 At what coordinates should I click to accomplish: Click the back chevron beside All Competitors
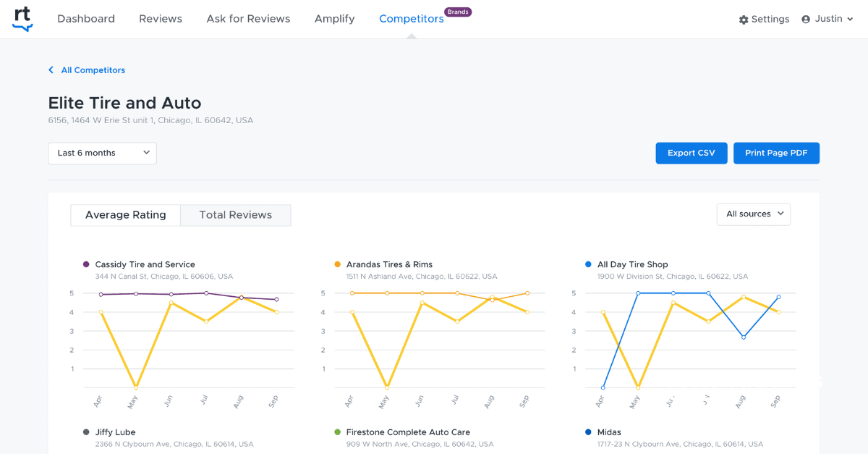point(51,70)
